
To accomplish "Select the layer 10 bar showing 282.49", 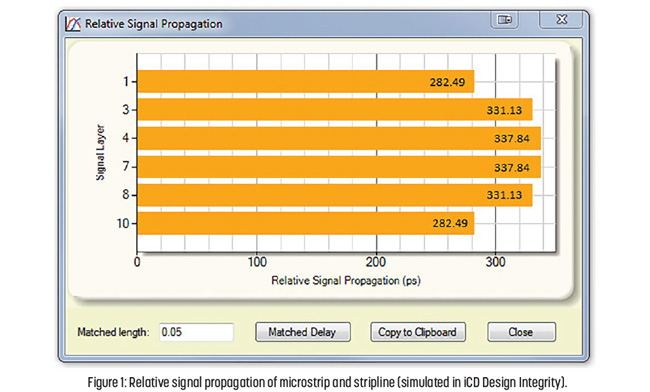I will (306, 223).
